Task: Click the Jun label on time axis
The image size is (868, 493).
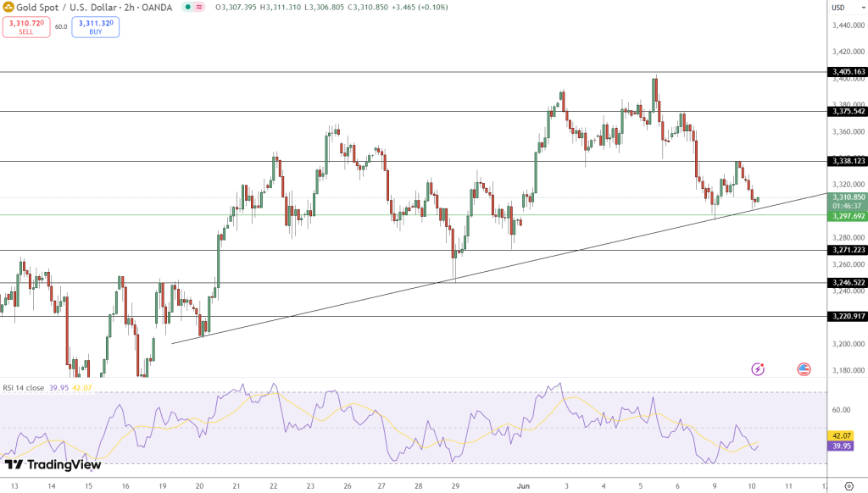Action: coord(523,486)
